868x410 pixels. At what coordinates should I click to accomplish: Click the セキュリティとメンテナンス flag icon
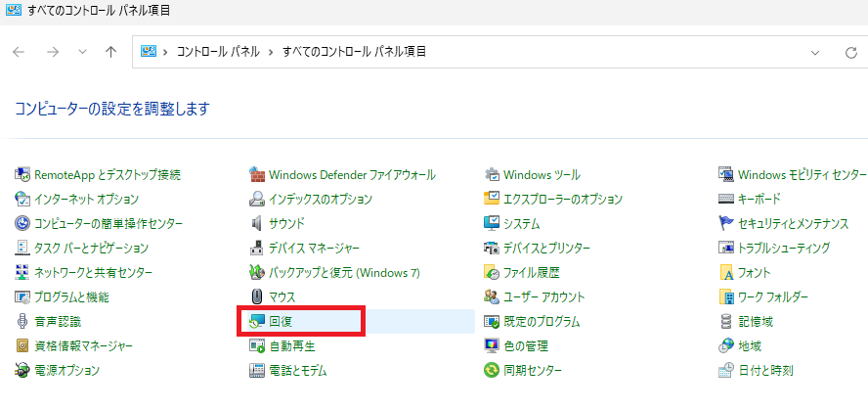coord(726,223)
